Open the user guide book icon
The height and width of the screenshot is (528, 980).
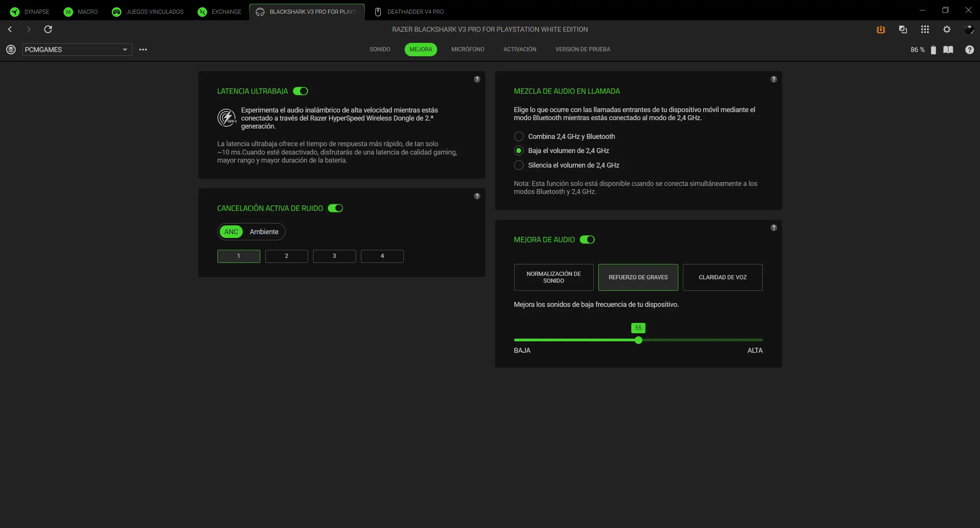pos(948,50)
